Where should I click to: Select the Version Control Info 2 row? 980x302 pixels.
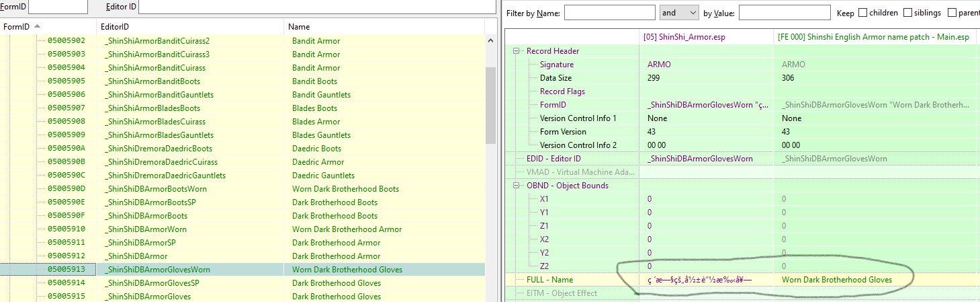click(x=742, y=145)
